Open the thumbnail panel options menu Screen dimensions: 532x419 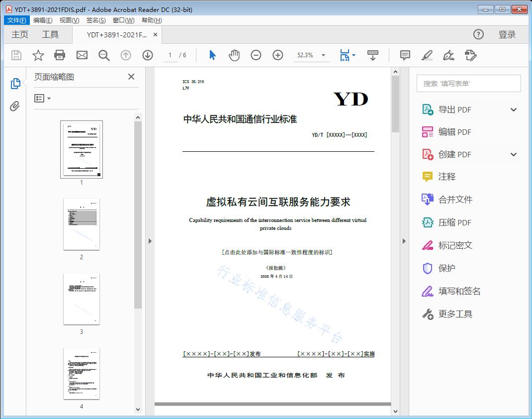pos(42,98)
